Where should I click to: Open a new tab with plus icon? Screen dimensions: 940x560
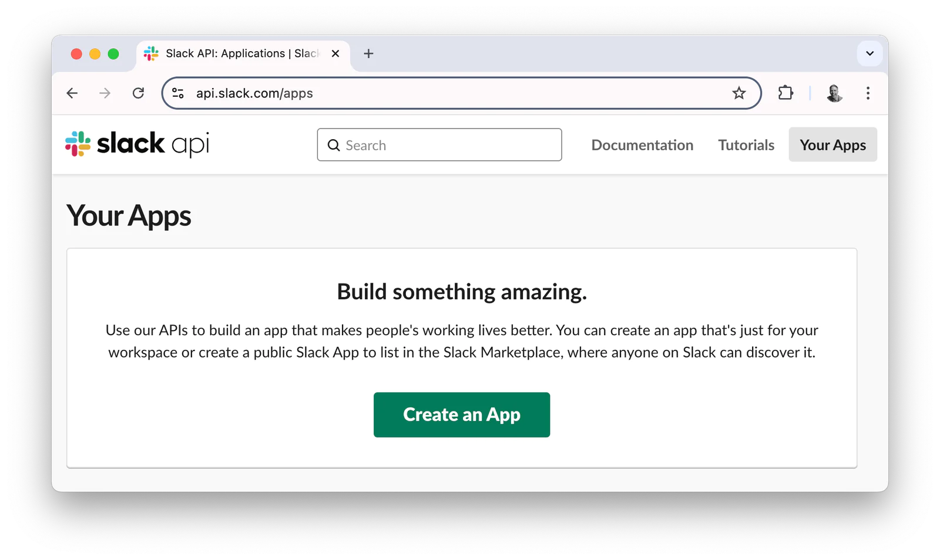click(368, 54)
